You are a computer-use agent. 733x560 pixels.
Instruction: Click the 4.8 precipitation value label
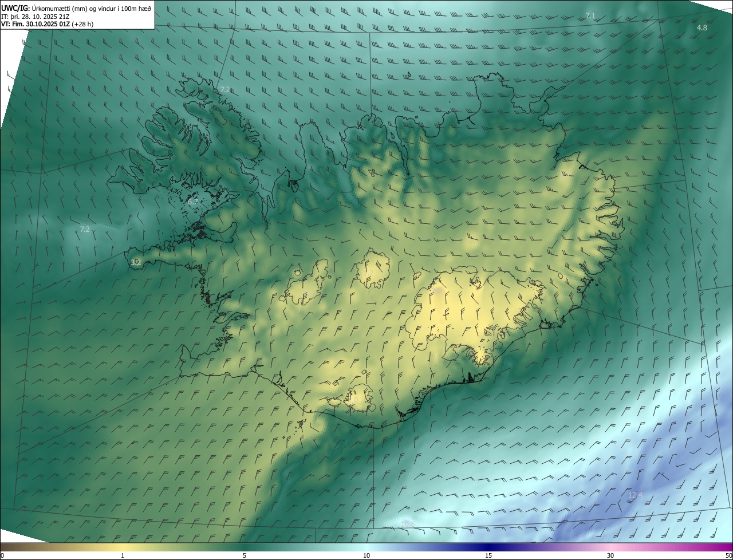(702, 28)
